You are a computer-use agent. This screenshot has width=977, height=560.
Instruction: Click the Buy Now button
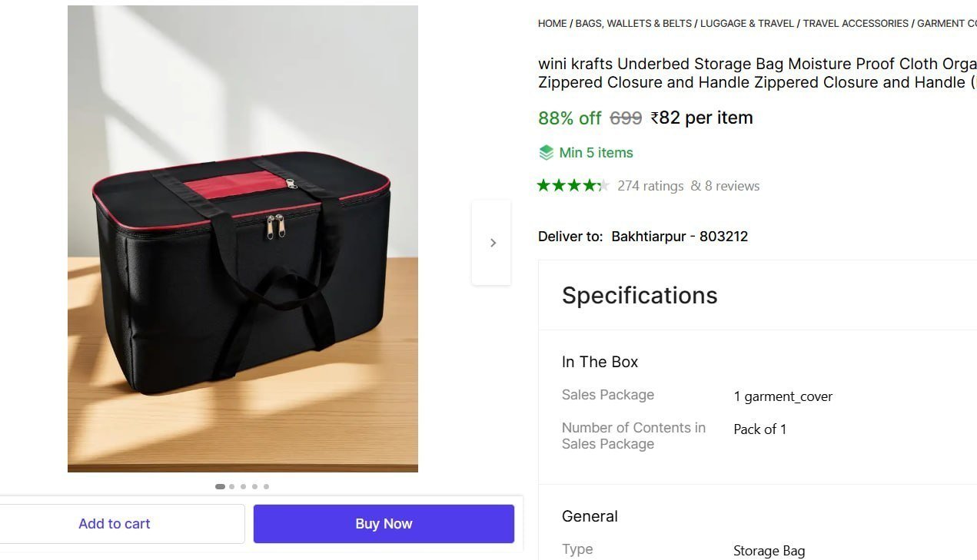click(384, 524)
